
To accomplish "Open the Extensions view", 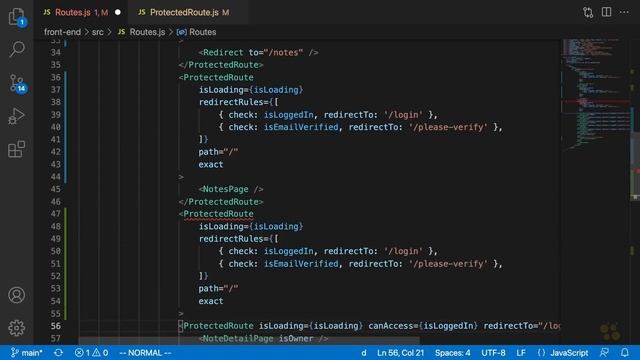I will point(17,149).
